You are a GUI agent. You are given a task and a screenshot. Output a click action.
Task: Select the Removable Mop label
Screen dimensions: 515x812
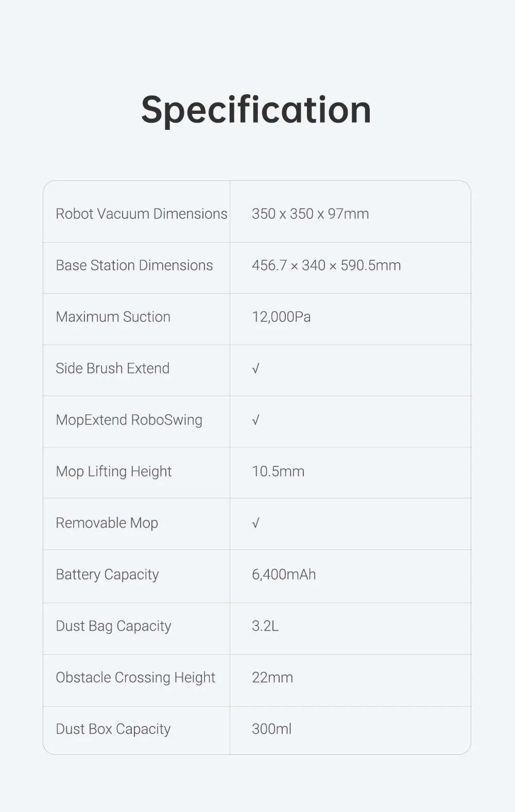tap(107, 523)
